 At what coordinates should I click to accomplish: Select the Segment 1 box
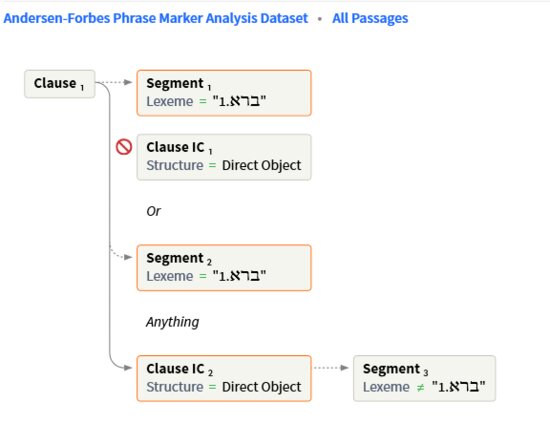pos(224,93)
